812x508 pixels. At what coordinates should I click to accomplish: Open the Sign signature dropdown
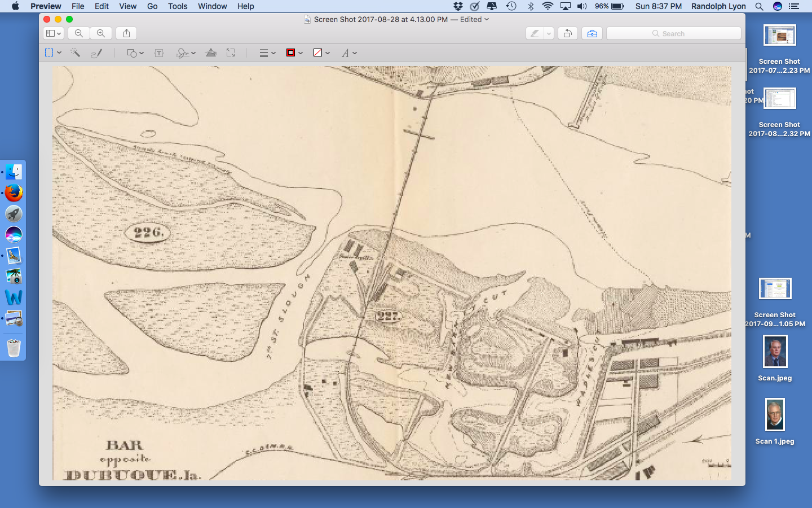click(x=186, y=52)
